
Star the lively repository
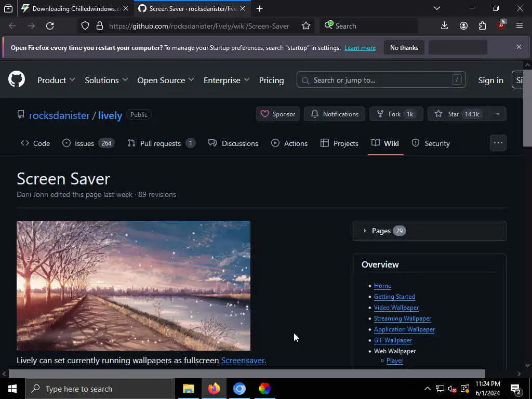(x=458, y=114)
